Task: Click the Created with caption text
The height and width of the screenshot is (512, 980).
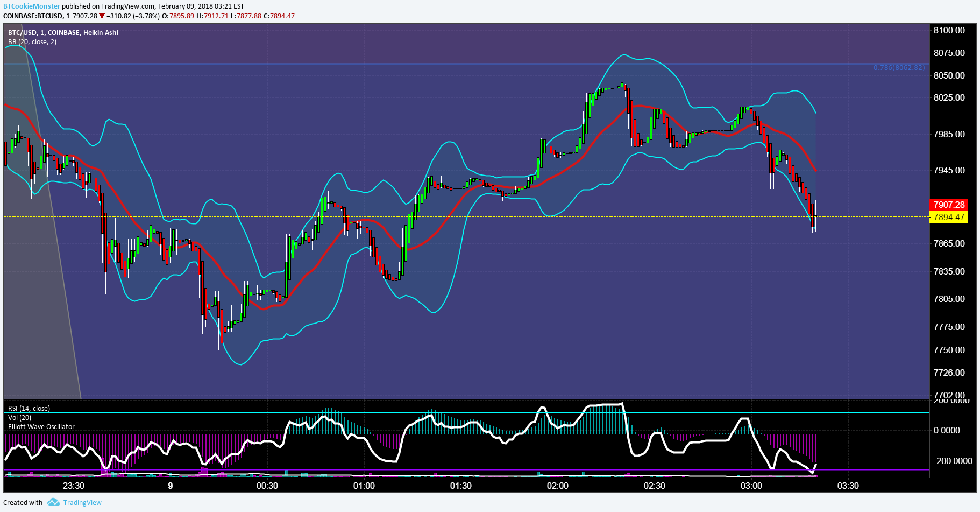Action: pyautogui.click(x=23, y=502)
